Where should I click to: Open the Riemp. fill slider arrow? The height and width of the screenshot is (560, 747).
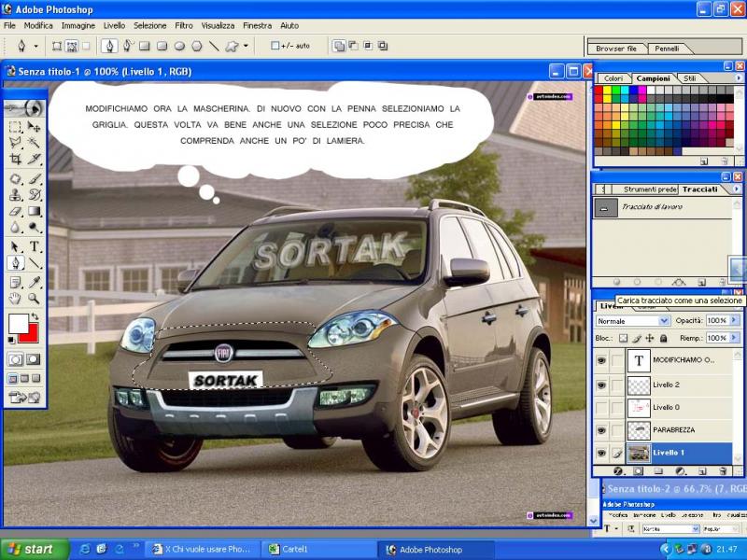734,338
